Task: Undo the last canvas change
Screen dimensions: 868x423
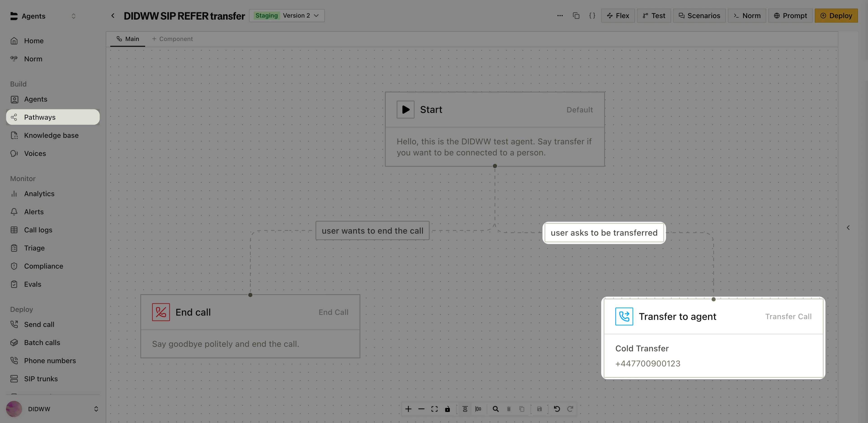Action: click(x=557, y=409)
